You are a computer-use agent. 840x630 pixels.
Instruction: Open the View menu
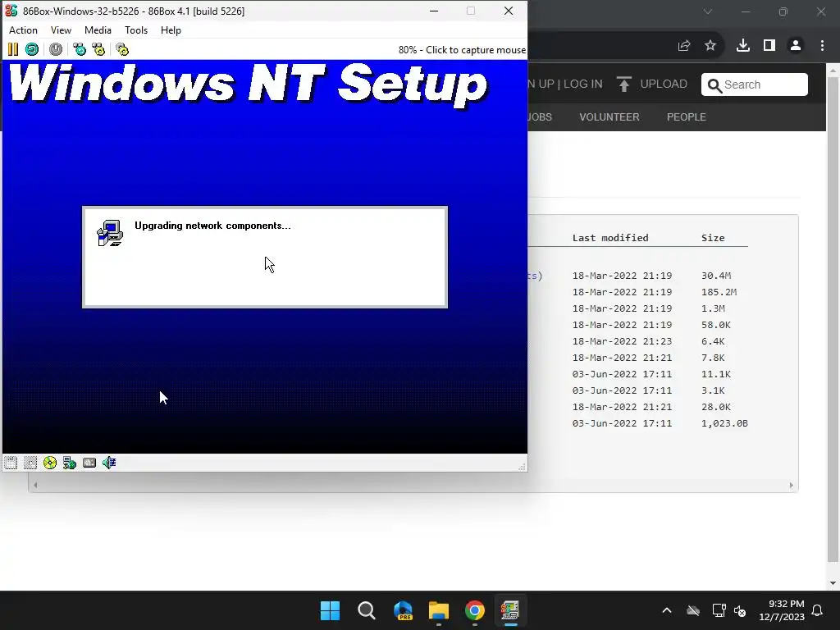click(61, 30)
